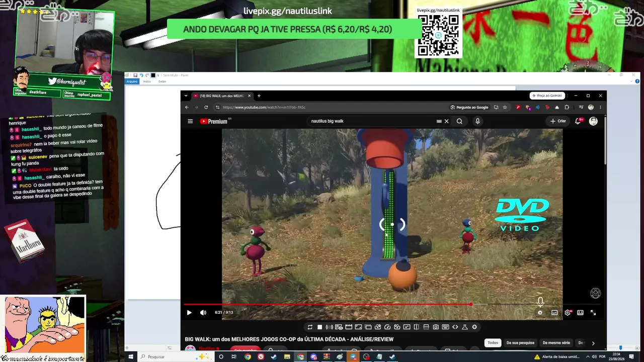Open YouTube notifications bell
Image resolution: width=644 pixels, height=362 pixels.
tap(578, 121)
